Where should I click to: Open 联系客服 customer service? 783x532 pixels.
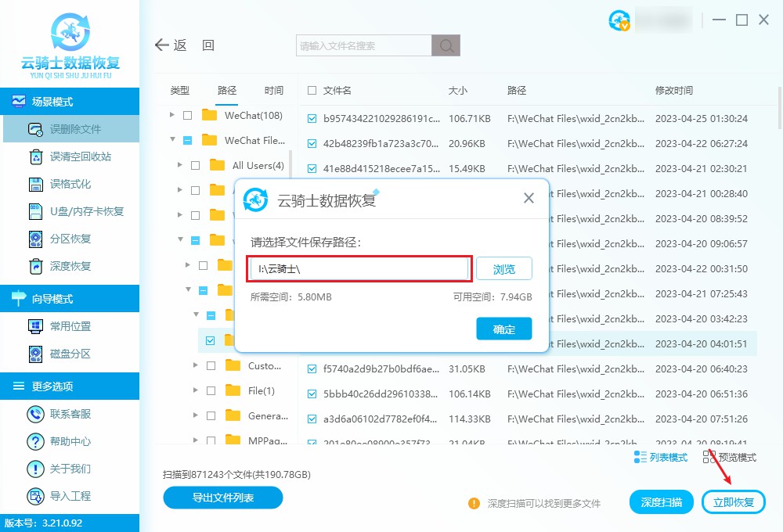pos(70,413)
